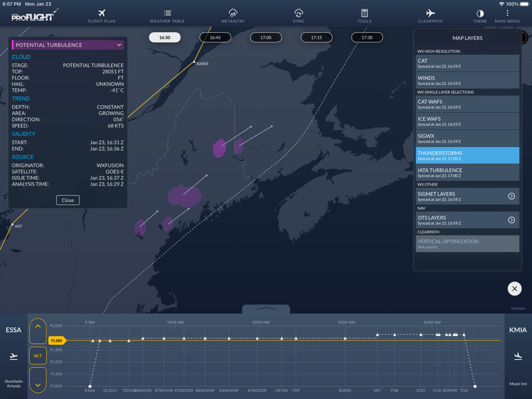Expand the SIGMET LAYERS section
The height and width of the screenshot is (399, 532).
(x=467, y=196)
